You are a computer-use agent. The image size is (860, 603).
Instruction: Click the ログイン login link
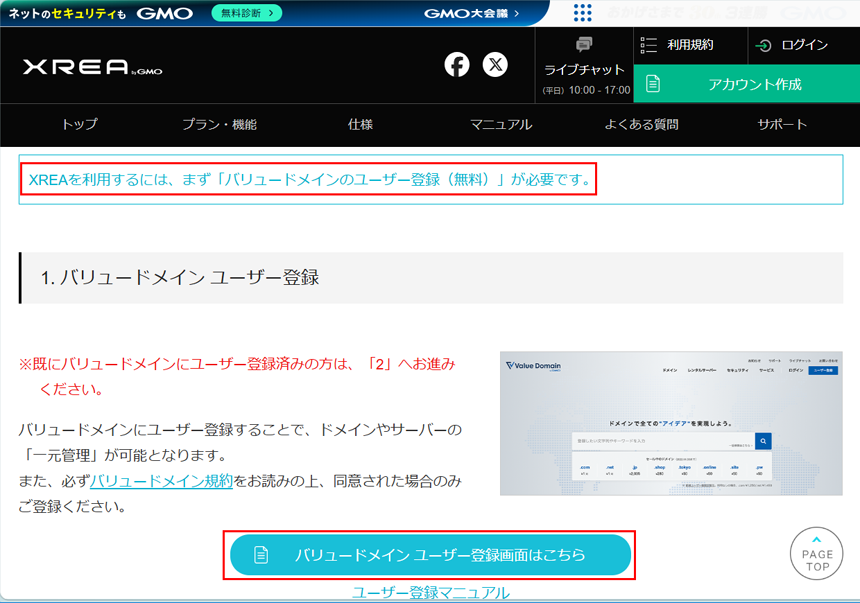click(791, 45)
